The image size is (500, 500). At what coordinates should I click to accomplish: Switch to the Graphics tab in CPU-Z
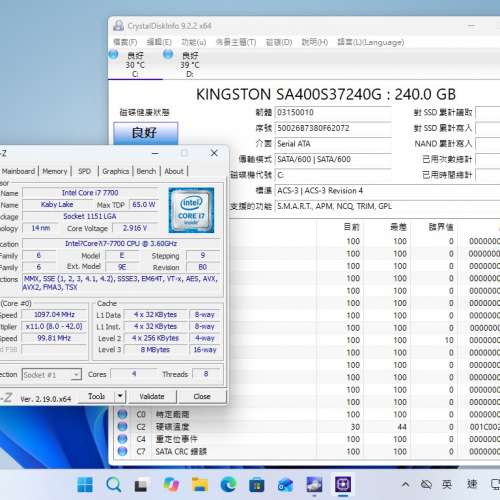[x=115, y=171]
